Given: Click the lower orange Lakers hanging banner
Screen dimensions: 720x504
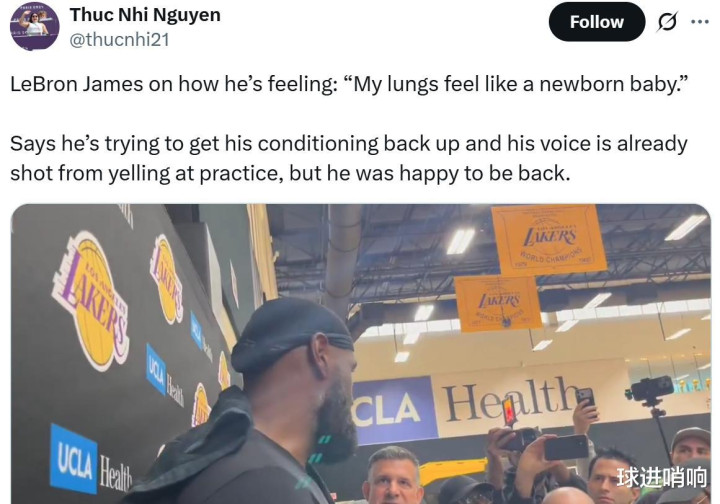Looking at the screenshot, I should pos(498,303).
